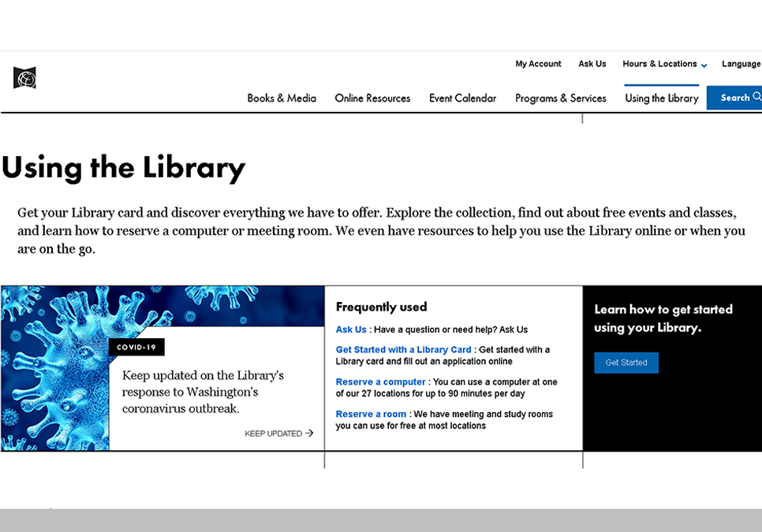Go to My Account
This screenshot has height=532, width=762.
538,64
